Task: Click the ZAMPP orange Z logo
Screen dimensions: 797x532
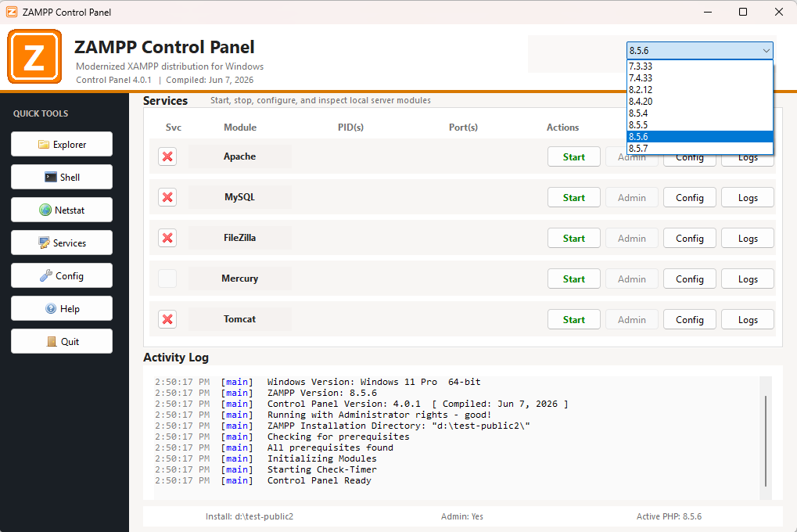Action: click(34, 56)
